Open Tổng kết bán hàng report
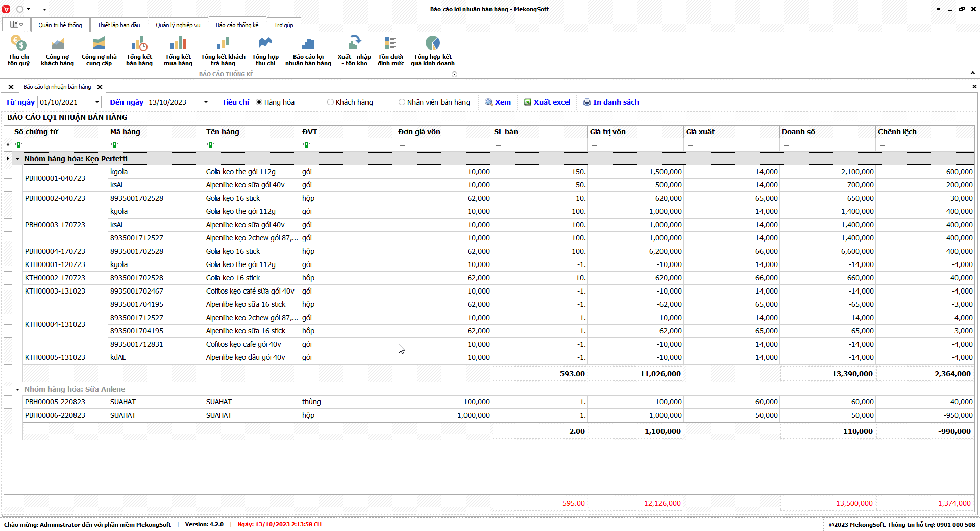The height and width of the screenshot is (531, 980). pyautogui.click(x=139, y=51)
